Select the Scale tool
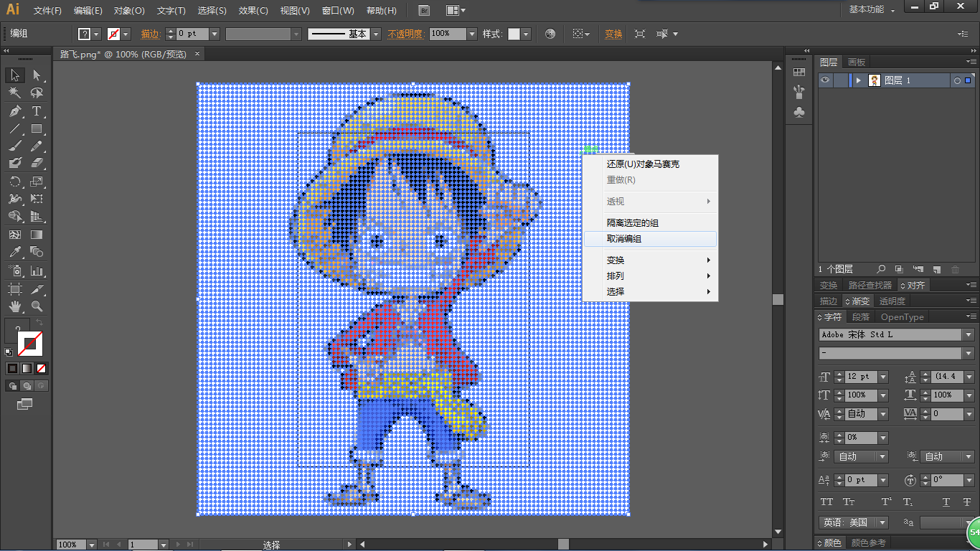This screenshot has height=551, width=980. pyautogui.click(x=37, y=182)
